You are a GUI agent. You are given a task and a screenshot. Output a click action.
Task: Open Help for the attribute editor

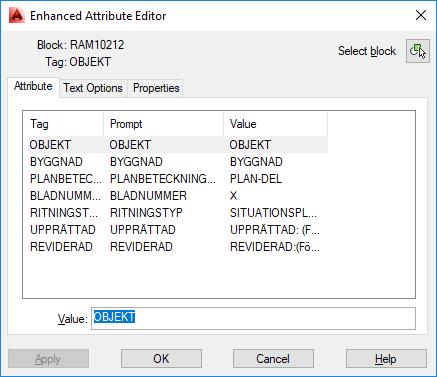click(x=386, y=359)
